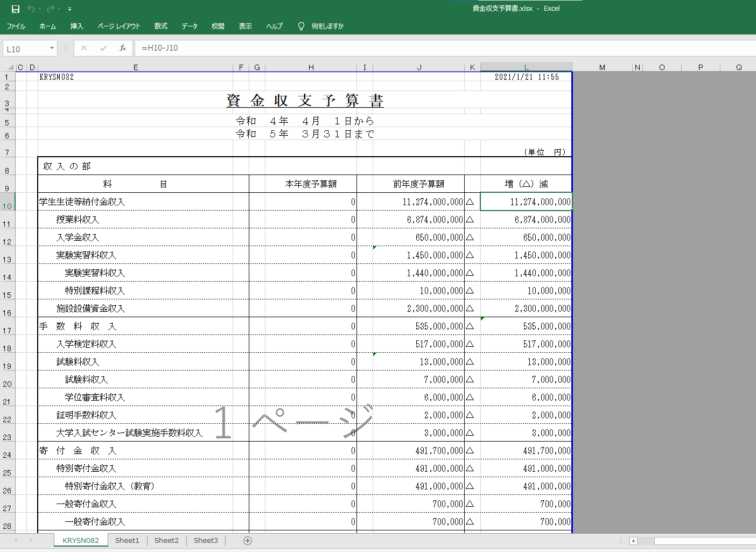Click the horizontal scrollbar left arrow
This screenshot has height=552, width=756.
click(634, 541)
